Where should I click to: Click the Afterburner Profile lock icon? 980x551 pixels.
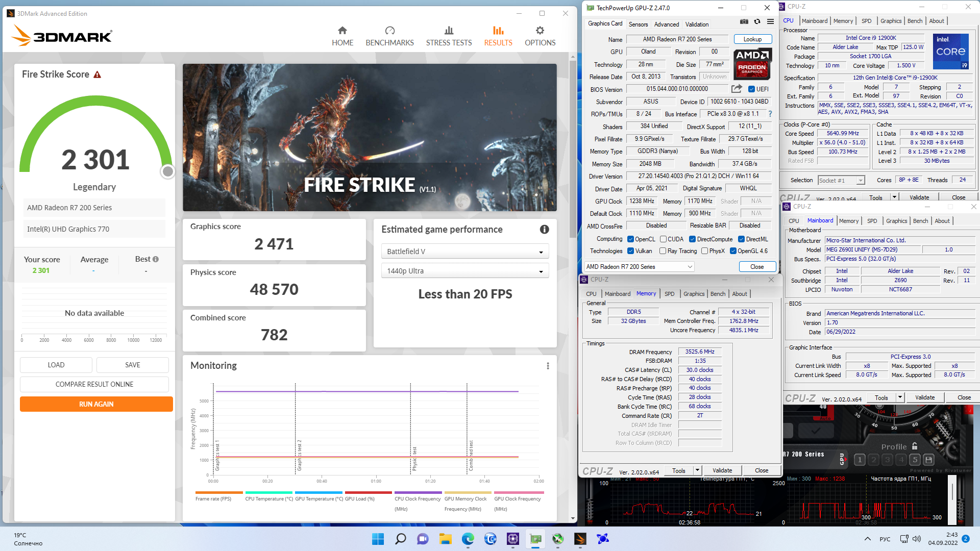pyautogui.click(x=914, y=446)
